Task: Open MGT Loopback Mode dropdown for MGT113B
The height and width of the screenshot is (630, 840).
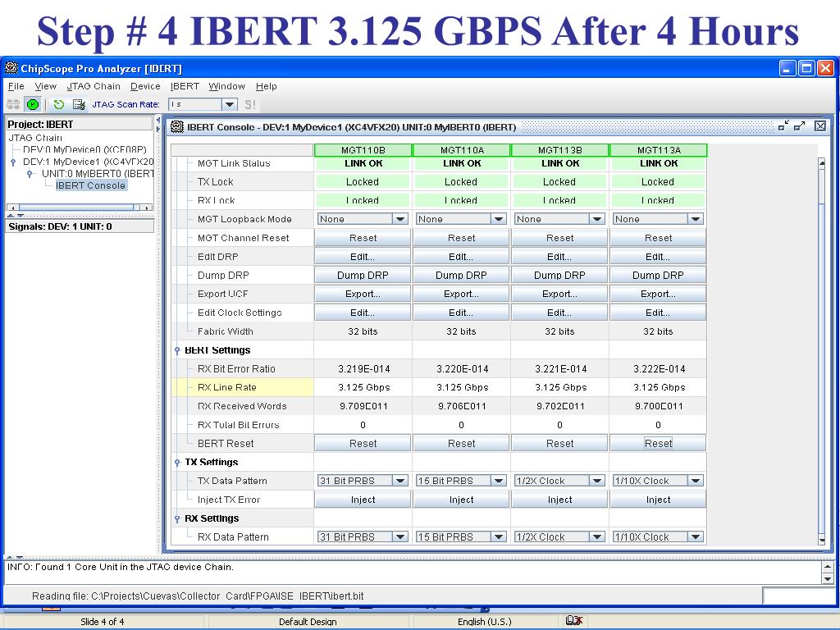Action: [596, 218]
